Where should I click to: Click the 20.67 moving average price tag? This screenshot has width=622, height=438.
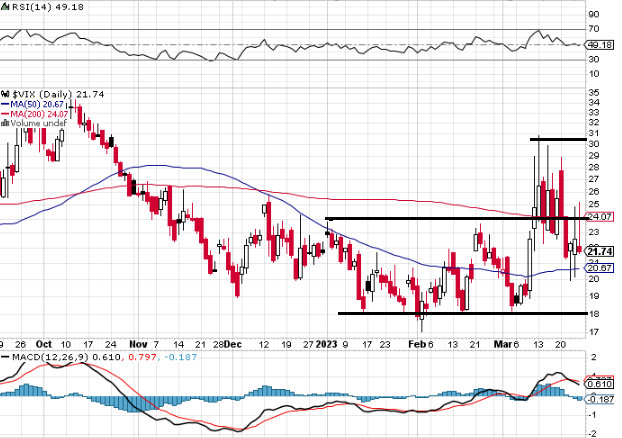coord(600,268)
